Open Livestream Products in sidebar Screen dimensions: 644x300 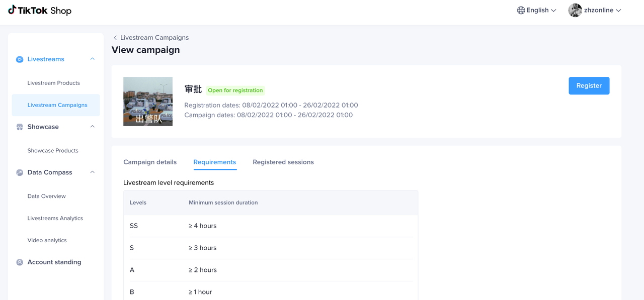[54, 83]
